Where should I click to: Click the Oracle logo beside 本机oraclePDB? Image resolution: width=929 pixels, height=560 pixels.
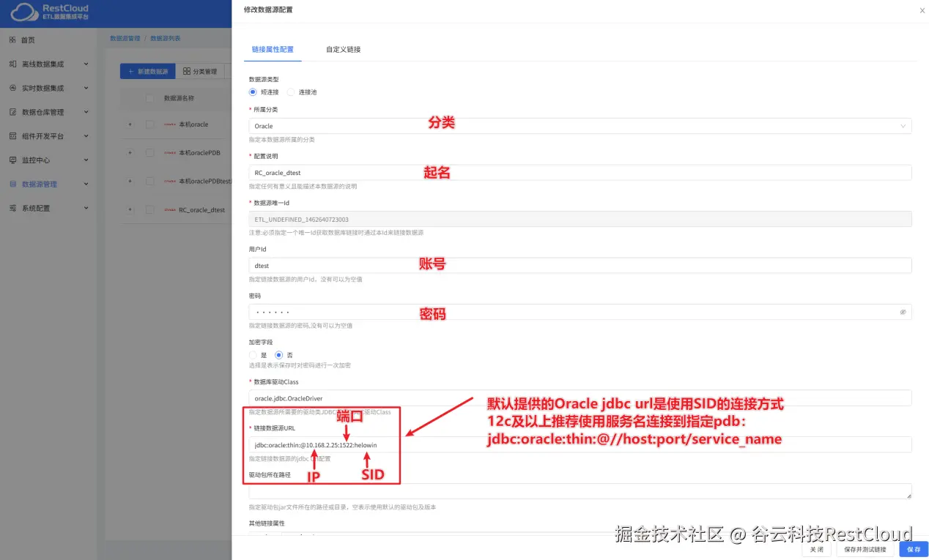point(170,153)
